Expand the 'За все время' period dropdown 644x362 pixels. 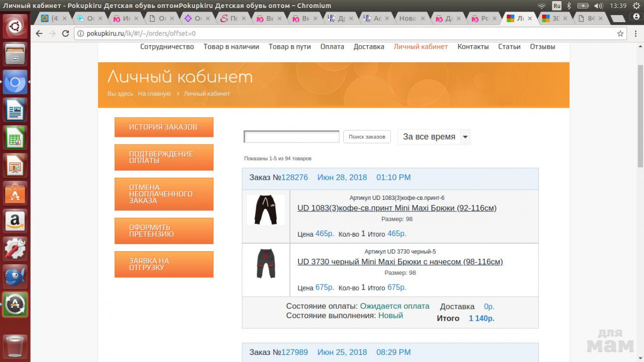[465, 137]
